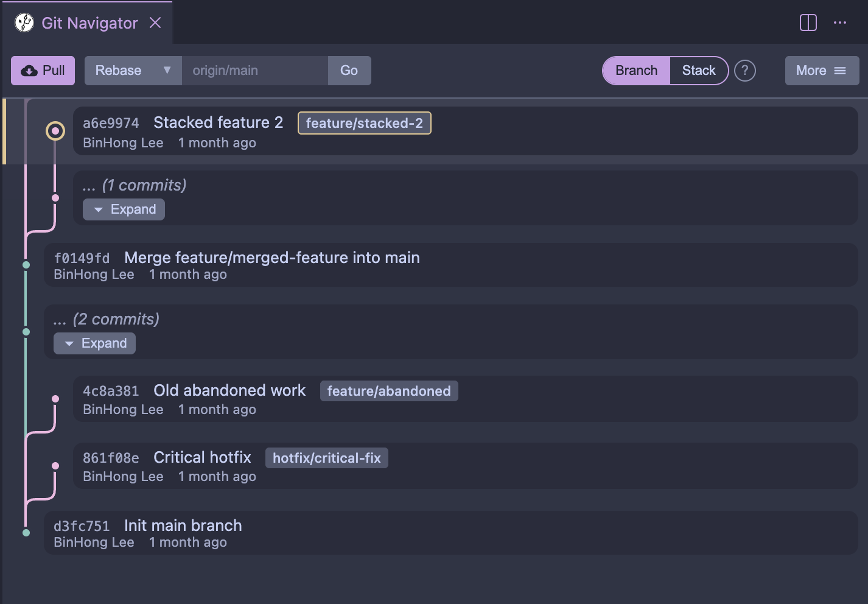868x604 pixels.
Task: Click the cloud icon inside the Pull button
Action: pos(28,70)
